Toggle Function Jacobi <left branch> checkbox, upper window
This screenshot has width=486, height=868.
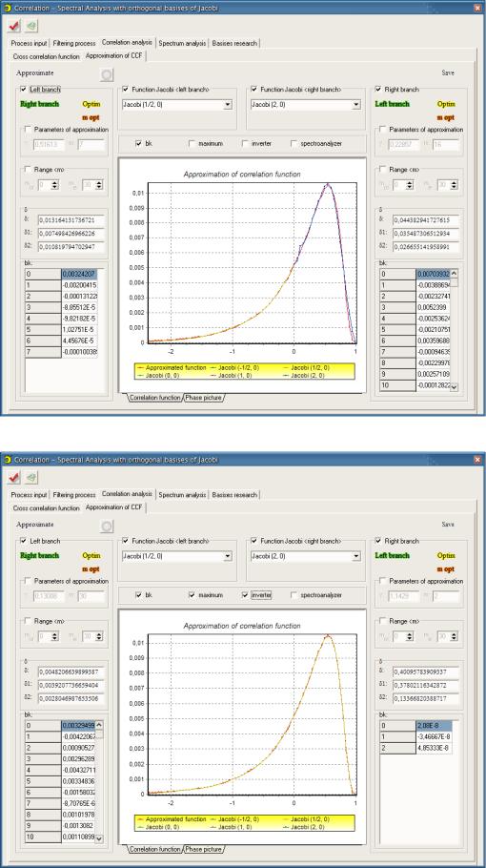pyautogui.click(x=126, y=89)
